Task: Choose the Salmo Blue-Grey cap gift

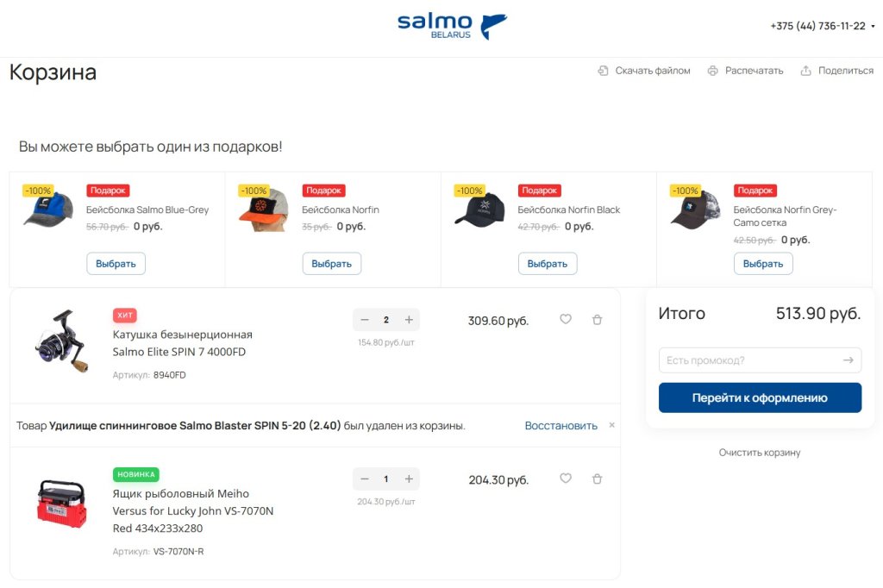Action: [116, 264]
